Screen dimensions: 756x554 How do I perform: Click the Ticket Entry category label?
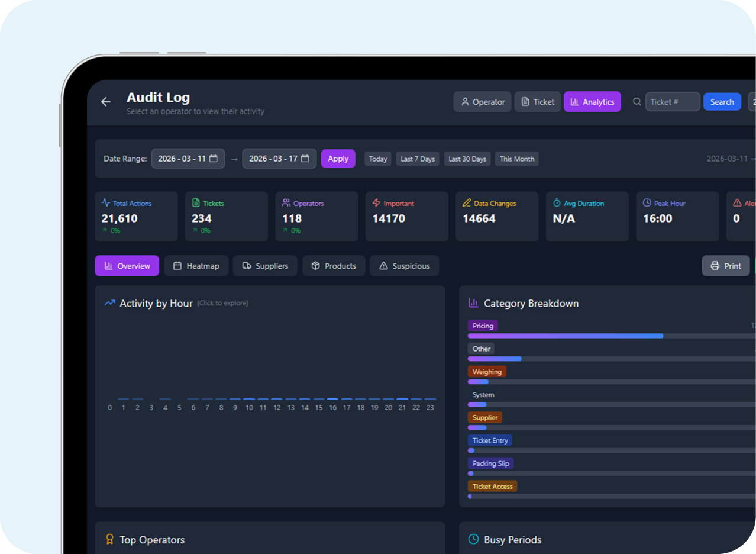click(x=490, y=440)
